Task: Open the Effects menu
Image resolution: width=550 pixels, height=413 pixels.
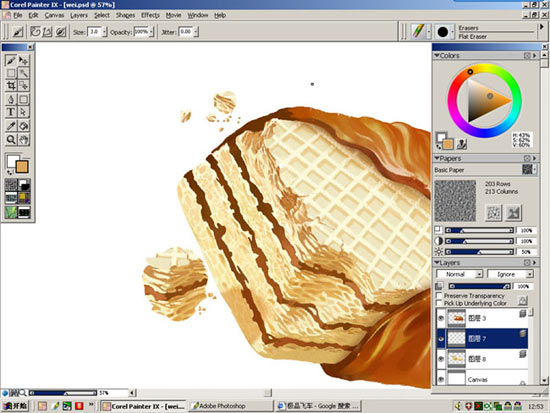Action: coord(150,15)
